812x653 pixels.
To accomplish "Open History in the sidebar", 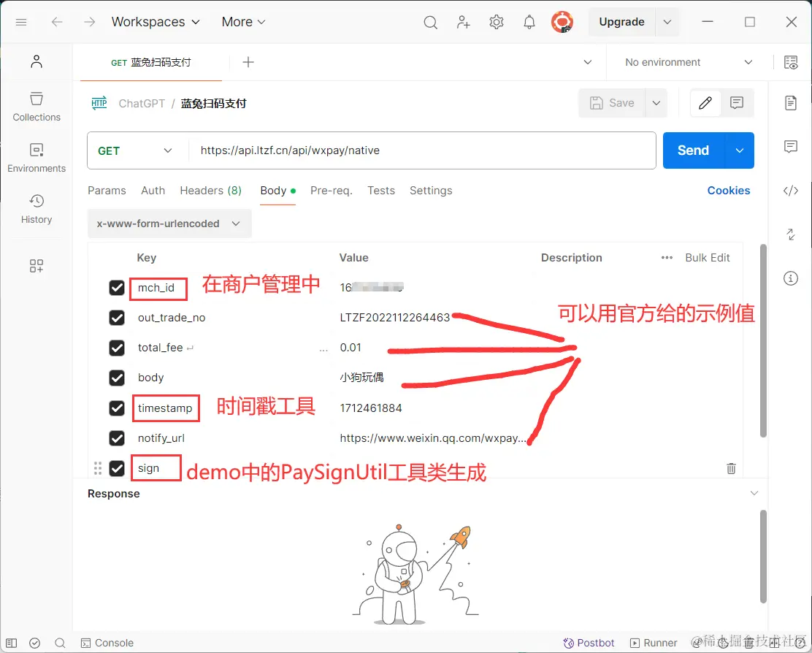I will click(37, 209).
